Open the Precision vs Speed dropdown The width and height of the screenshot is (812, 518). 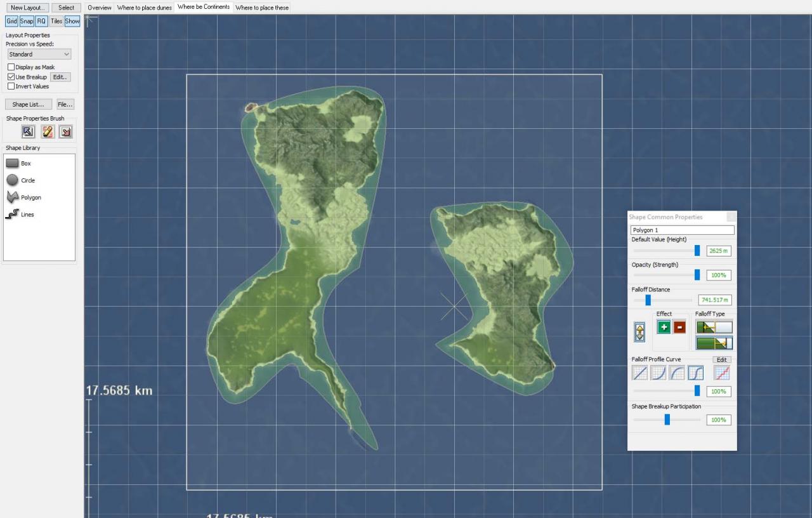pos(39,55)
